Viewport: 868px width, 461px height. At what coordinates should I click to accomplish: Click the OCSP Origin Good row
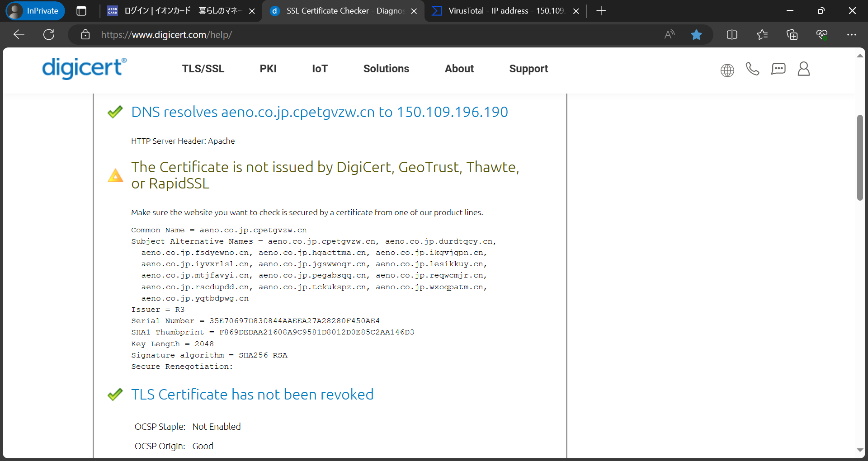(x=174, y=446)
